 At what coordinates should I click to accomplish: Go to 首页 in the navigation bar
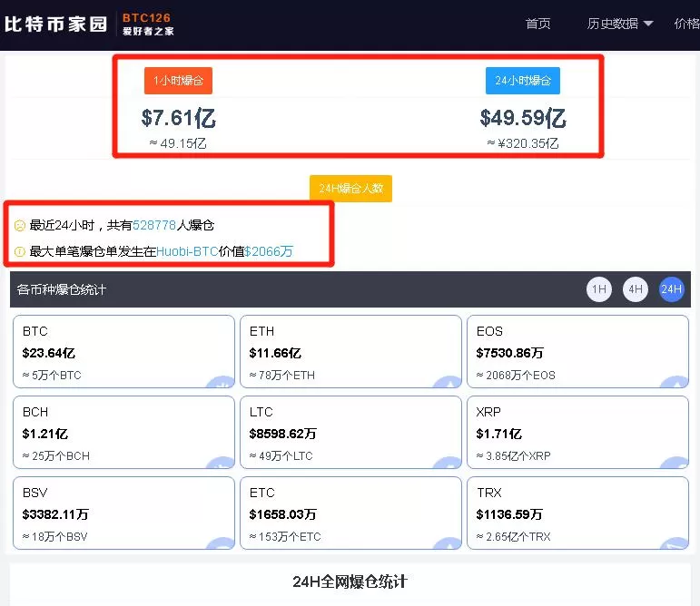538,24
